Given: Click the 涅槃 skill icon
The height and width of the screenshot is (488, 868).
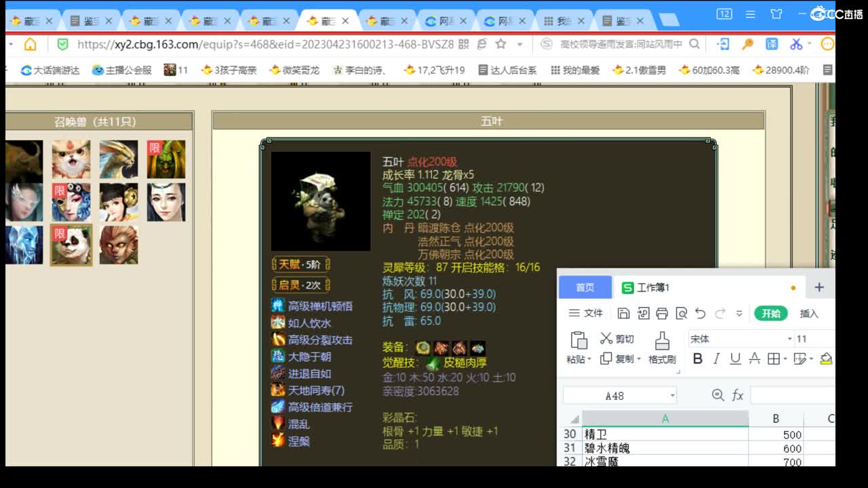Looking at the screenshot, I should [278, 440].
